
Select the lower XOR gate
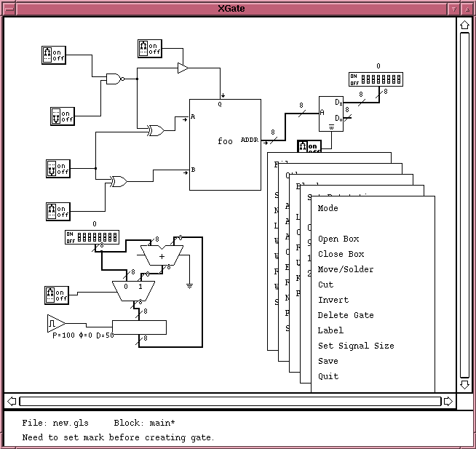tap(117, 181)
